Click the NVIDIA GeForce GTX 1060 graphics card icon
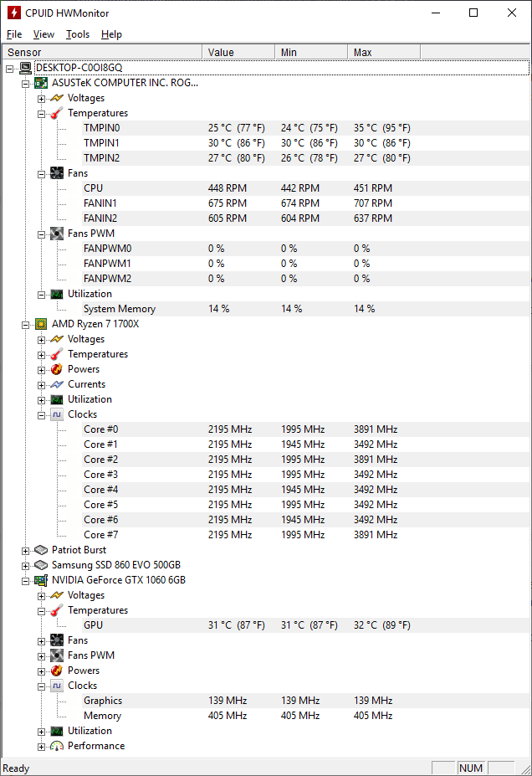 [x=41, y=580]
